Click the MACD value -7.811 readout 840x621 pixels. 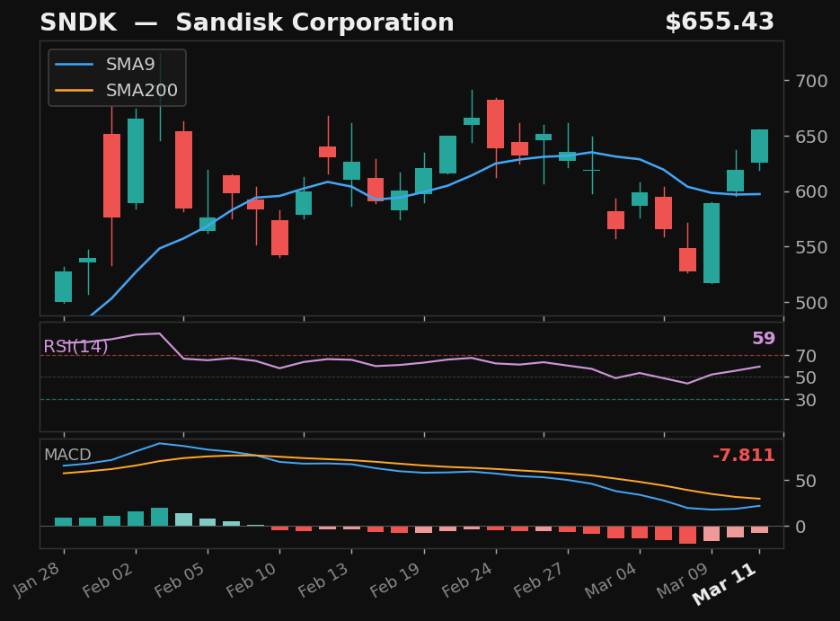(x=742, y=455)
